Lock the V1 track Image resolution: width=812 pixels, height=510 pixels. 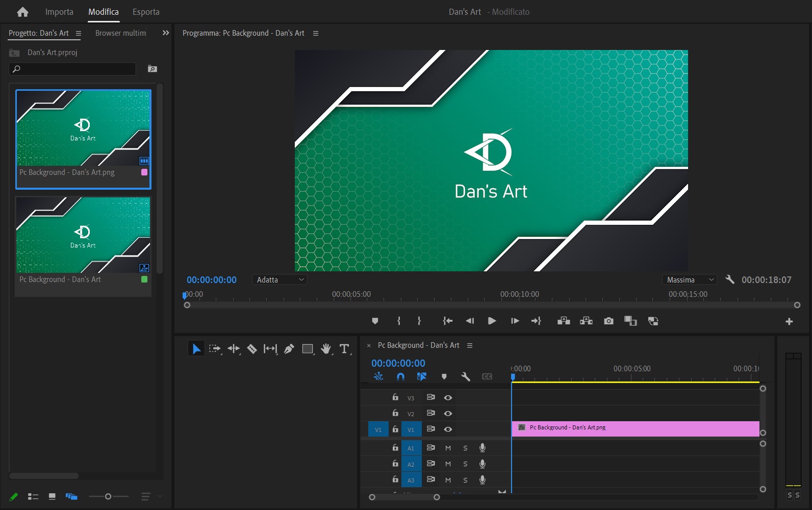click(395, 429)
